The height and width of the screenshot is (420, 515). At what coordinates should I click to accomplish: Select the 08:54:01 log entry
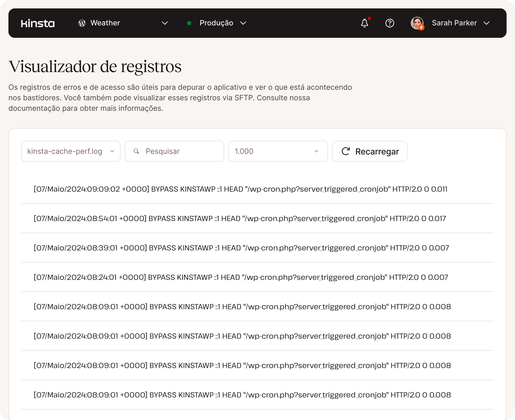coord(240,219)
